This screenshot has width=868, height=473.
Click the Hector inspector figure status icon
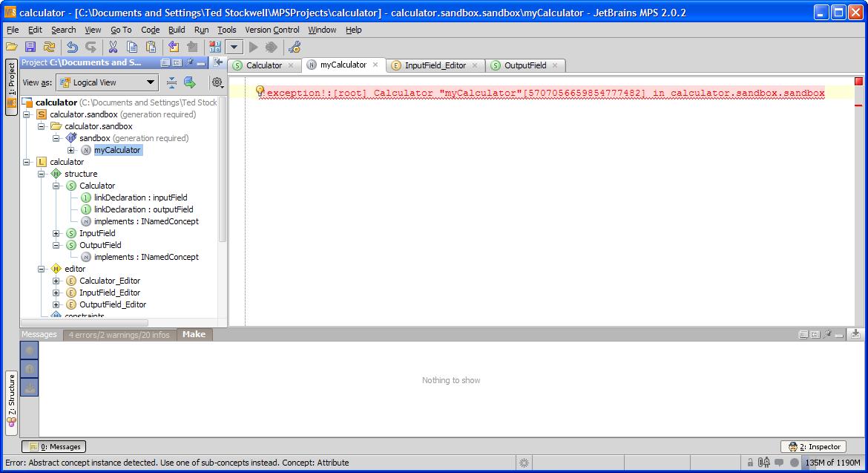[764, 463]
